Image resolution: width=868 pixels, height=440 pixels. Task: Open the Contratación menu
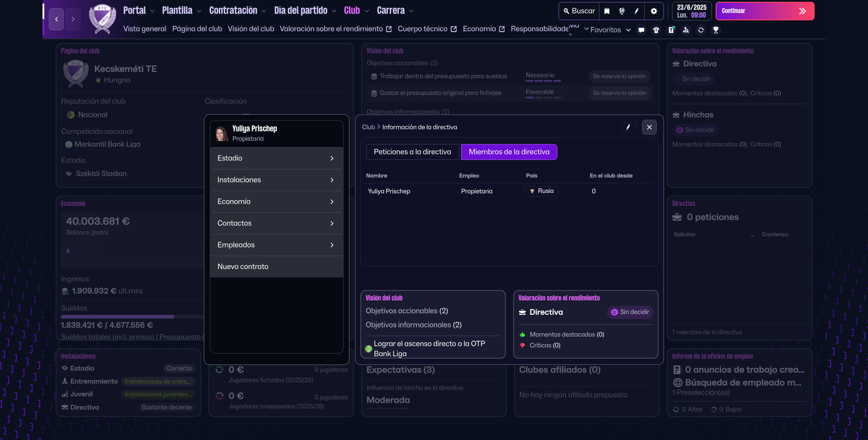point(237,10)
